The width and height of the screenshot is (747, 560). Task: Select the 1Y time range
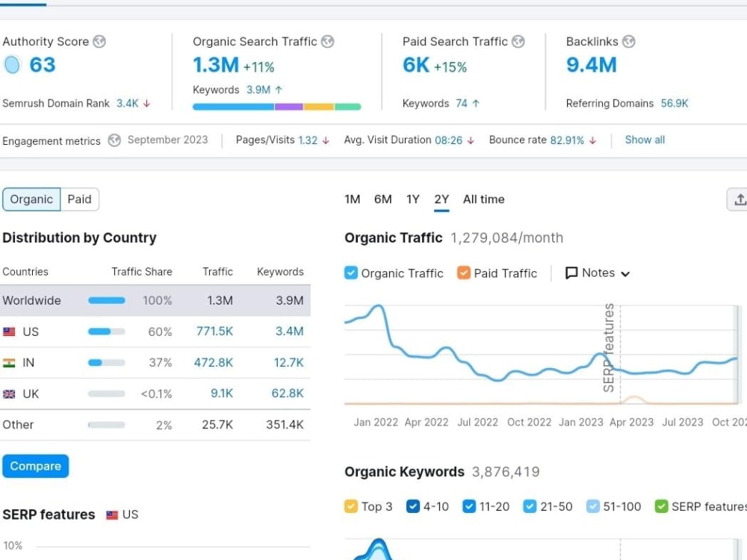413,199
